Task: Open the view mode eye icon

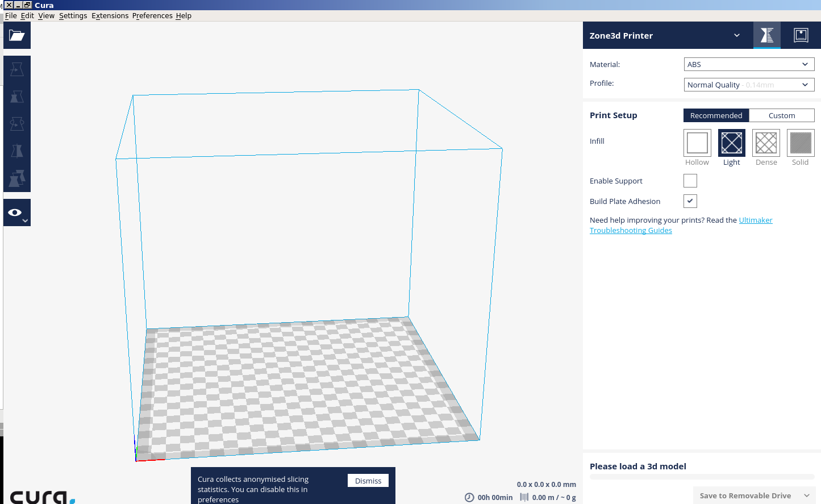Action: click(17, 213)
